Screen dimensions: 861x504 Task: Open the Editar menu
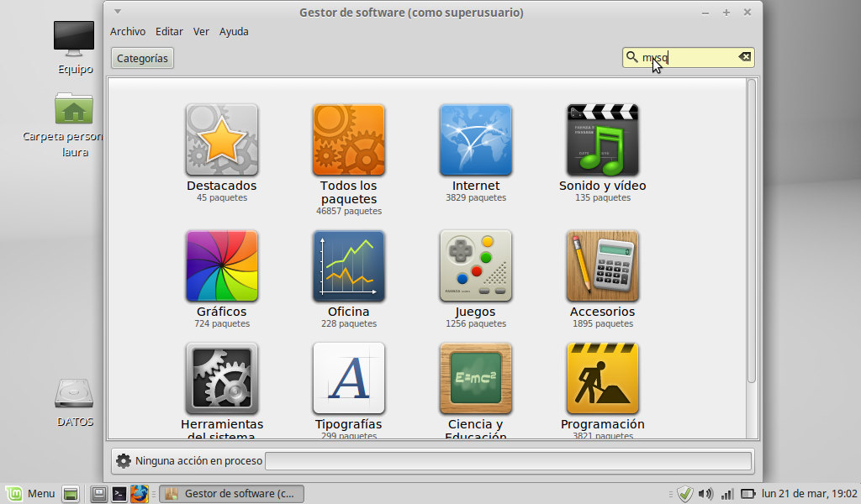click(169, 32)
